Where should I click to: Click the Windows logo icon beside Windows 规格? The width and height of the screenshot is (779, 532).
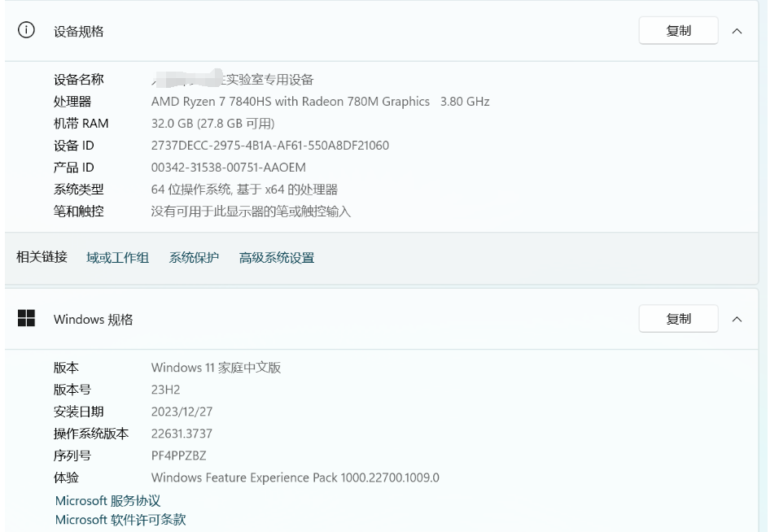coord(26,318)
